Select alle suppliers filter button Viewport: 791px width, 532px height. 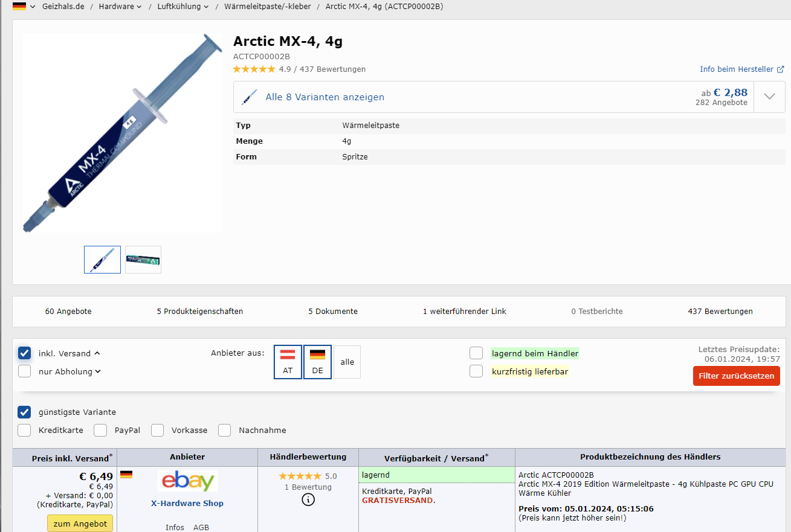click(347, 362)
